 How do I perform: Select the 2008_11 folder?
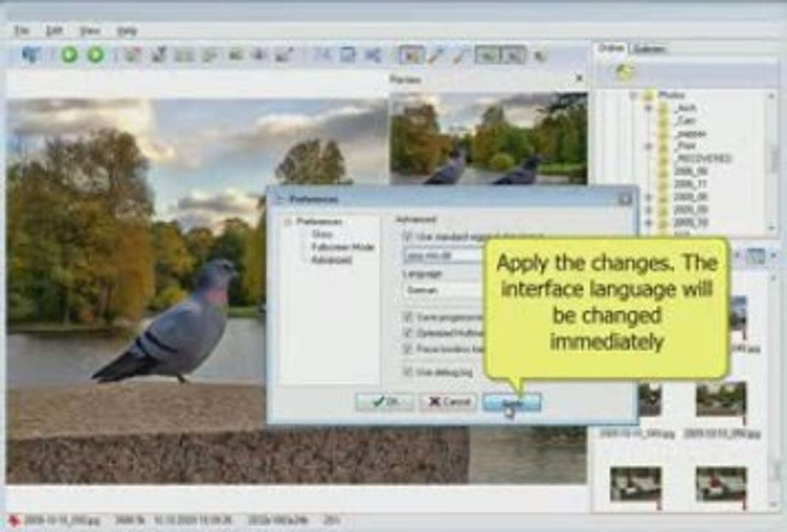pyautogui.click(x=691, y=184)
